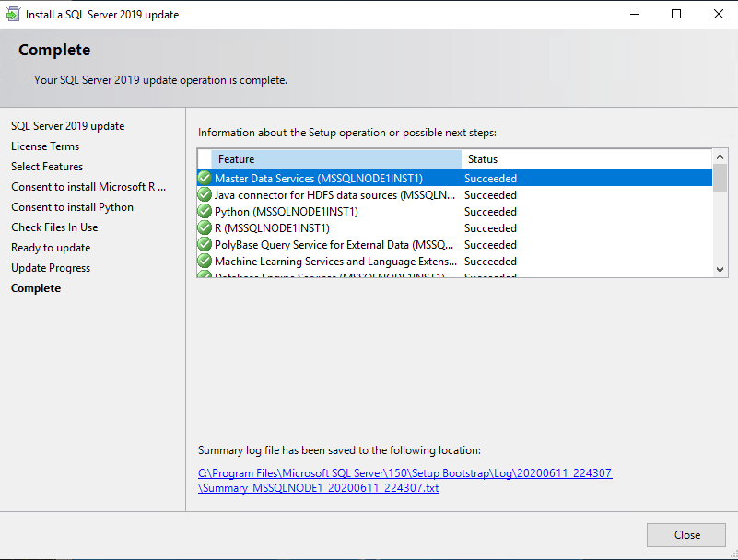Click Succeeded status of Python row
738x560 pixels.
(490, 211)
